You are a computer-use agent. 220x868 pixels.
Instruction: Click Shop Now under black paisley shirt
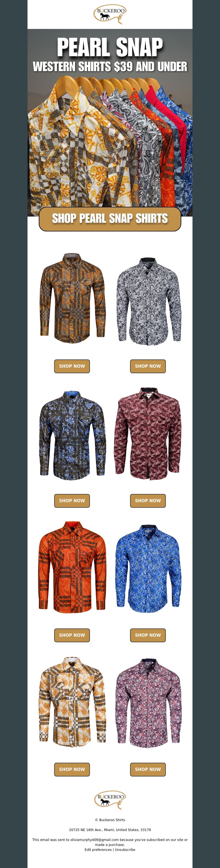pyautogui.click(x=148, y=366)
